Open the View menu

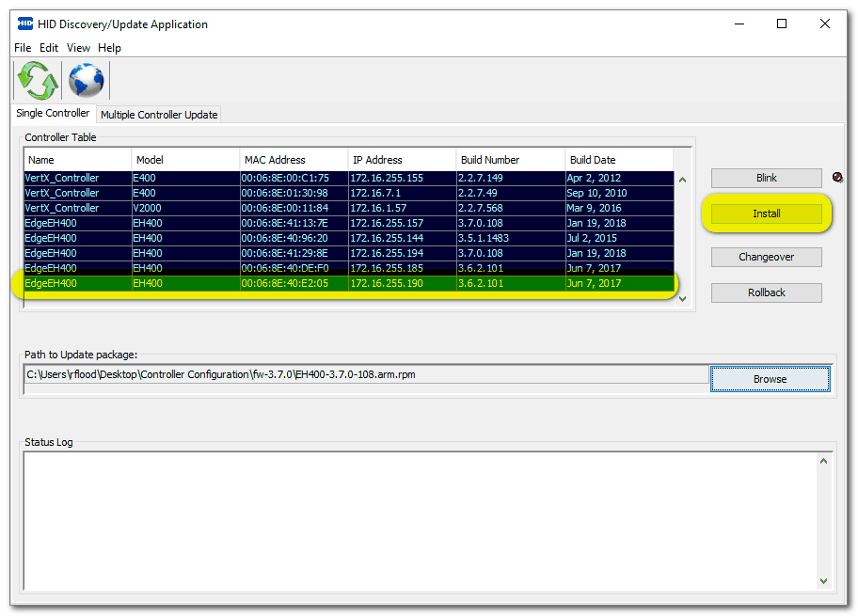79,47
